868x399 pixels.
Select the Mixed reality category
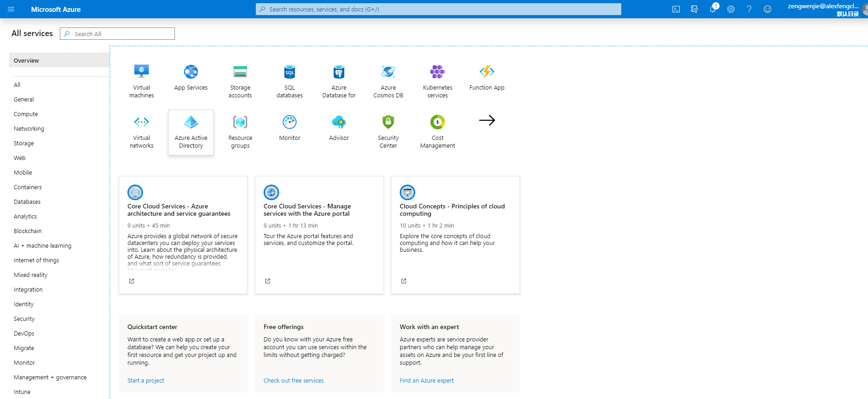pyautogui.click(x=31, y=275)
